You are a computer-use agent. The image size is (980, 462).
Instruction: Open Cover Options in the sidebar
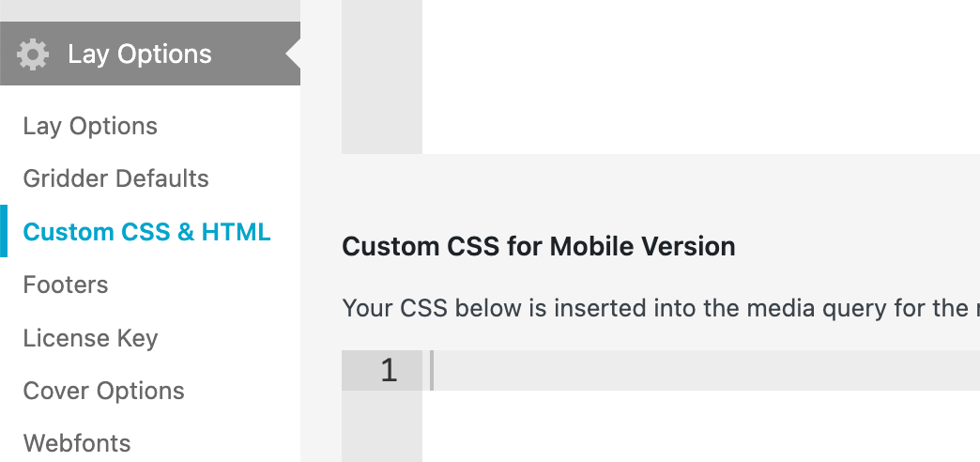[103, 391]
